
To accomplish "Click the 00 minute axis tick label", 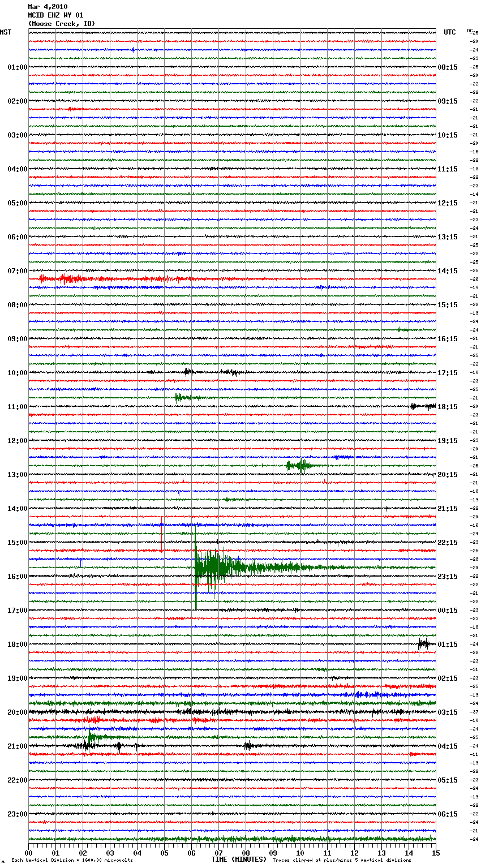I will click(x=28, y=852).
